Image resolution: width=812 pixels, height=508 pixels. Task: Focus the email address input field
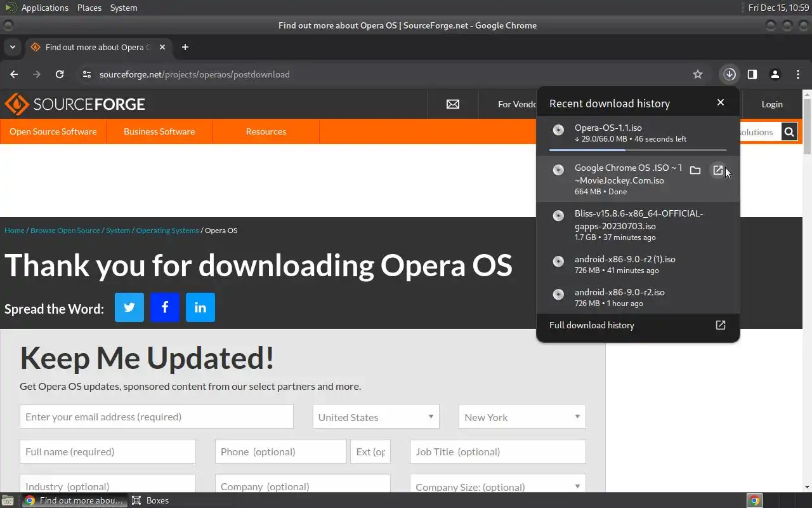[x=157, y=417]
